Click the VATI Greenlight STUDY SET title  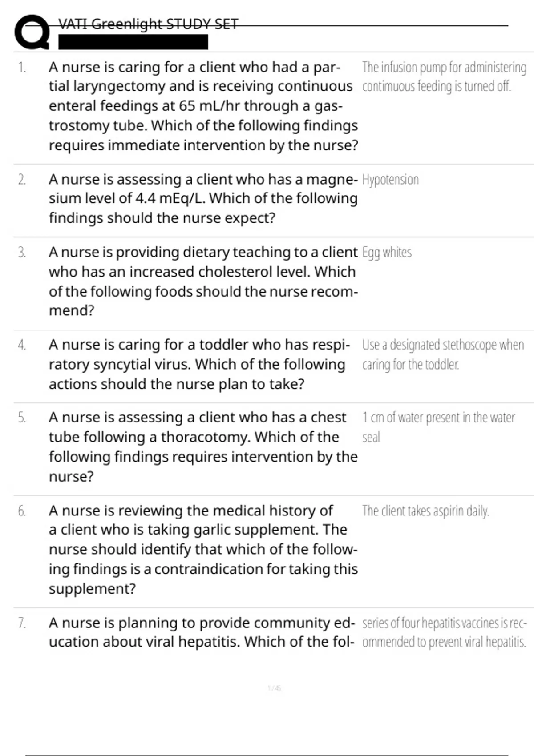(148, 24)
